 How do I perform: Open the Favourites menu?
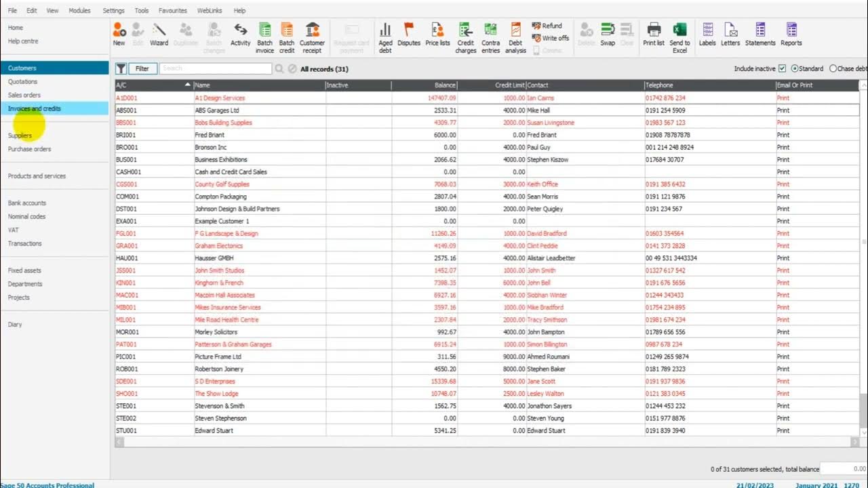tap(173, 11)
